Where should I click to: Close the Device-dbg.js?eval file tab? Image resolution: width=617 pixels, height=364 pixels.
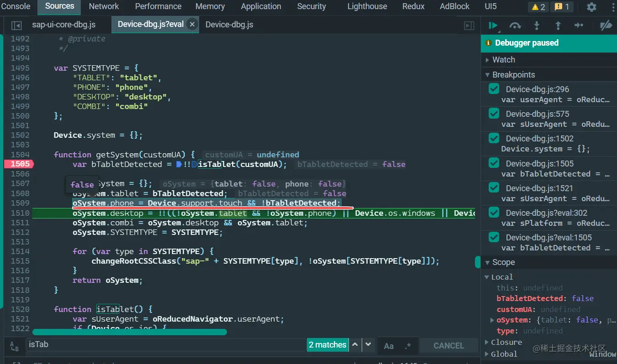[x=192, y=25]
